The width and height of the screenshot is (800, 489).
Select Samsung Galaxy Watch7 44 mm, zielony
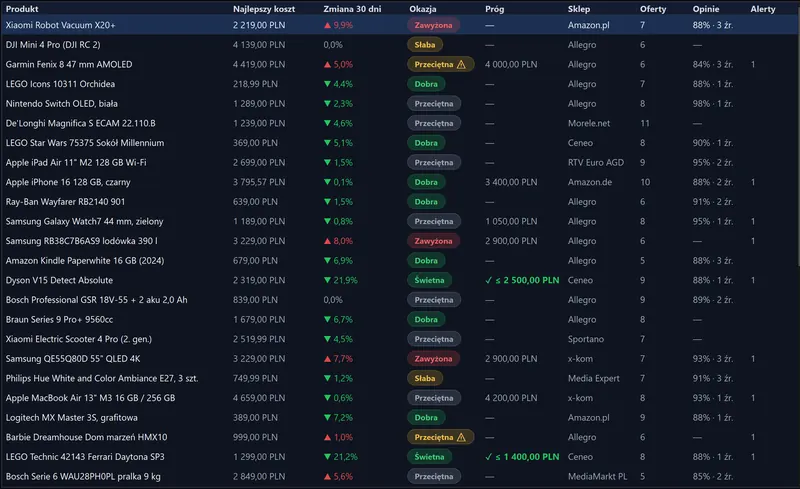pyautogui.click(x=84, y=222)
